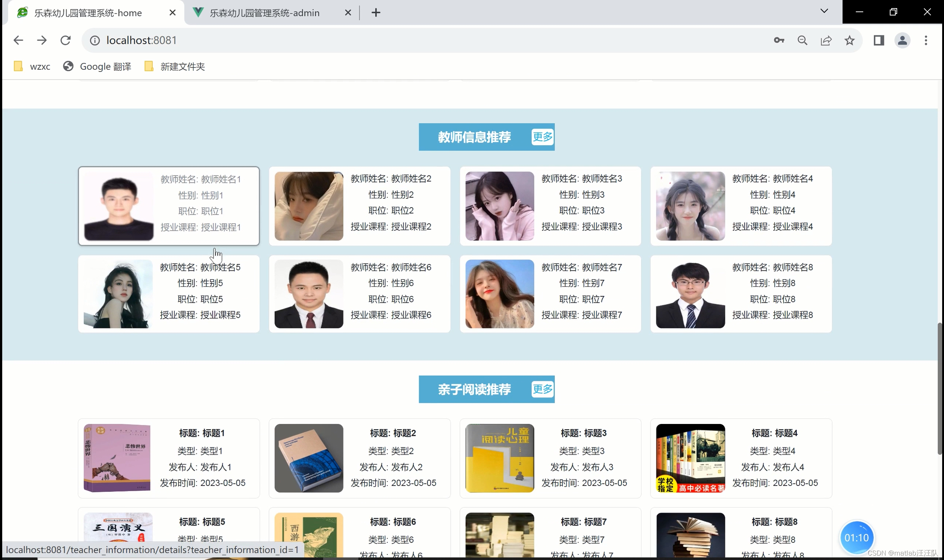944x560 pixels.
Task: Click 更多 next to 教师信息推荐
Action: (542, 137)
